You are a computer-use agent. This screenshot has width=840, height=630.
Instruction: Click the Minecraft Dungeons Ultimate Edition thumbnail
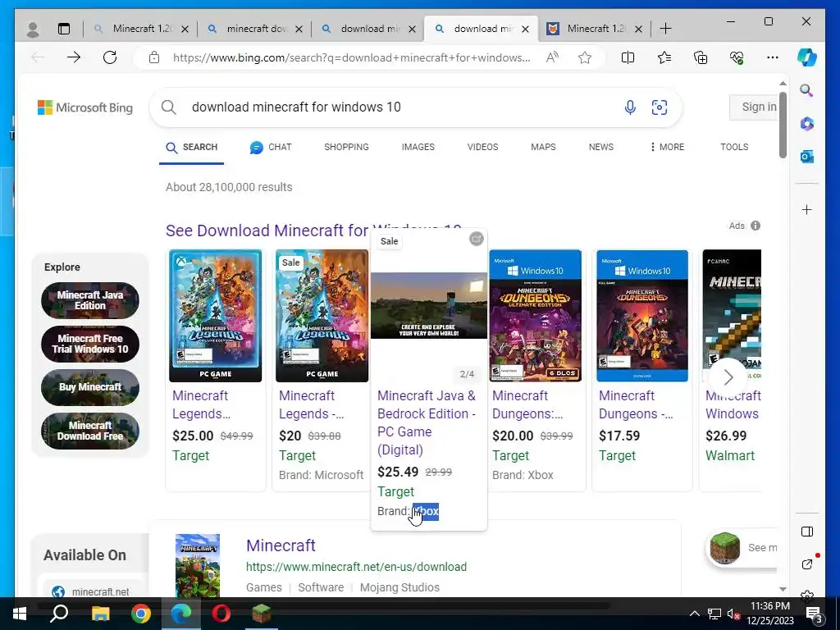[x=535, y=316]
